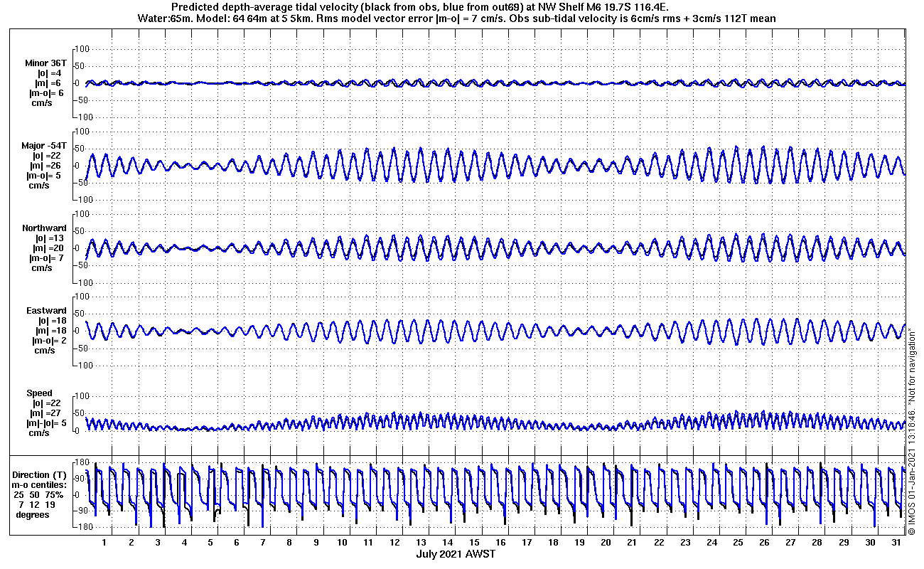Click the chart title starting 'Predicted depth-average tidal velocity'
This screenshot has width=924, height=569.
click(419, 7)
